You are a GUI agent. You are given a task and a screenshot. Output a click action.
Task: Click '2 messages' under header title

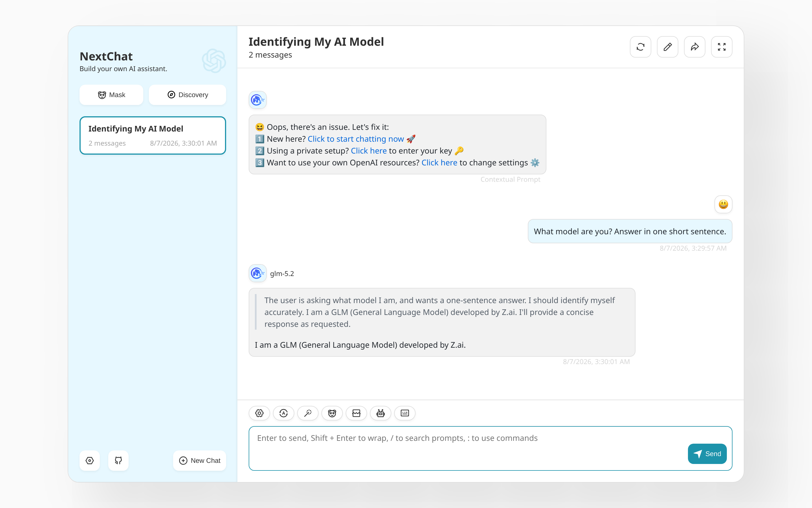(270, 55)
